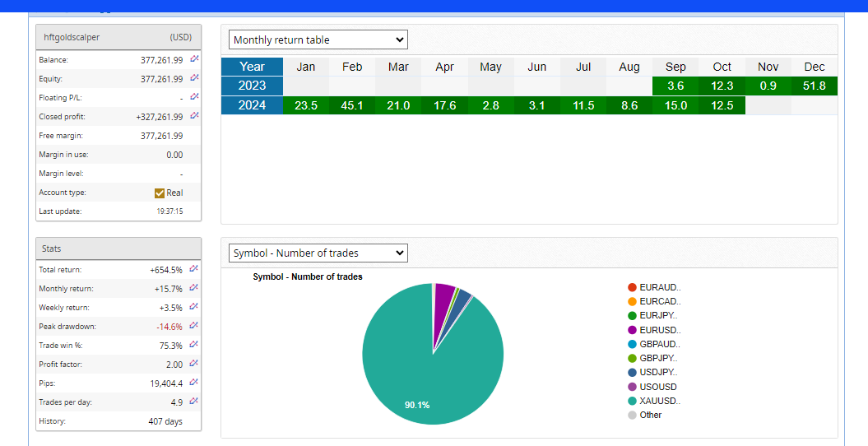The height and width of the screenshot is (446, 868).
Task: Click the Weekly return chart icon
Action: (x=194, y=307)
